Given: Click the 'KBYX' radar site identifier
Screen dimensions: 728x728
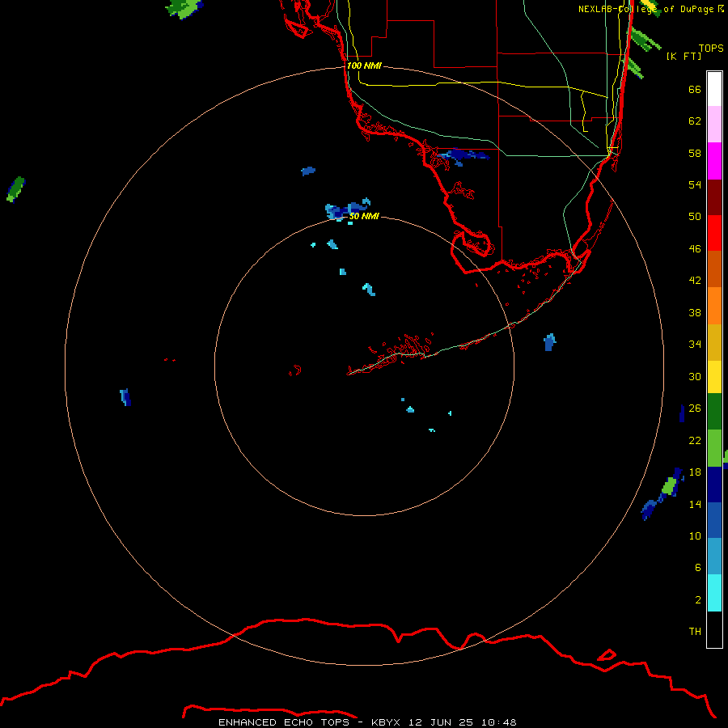Looking at the screenshot, I should coord(385,722).
